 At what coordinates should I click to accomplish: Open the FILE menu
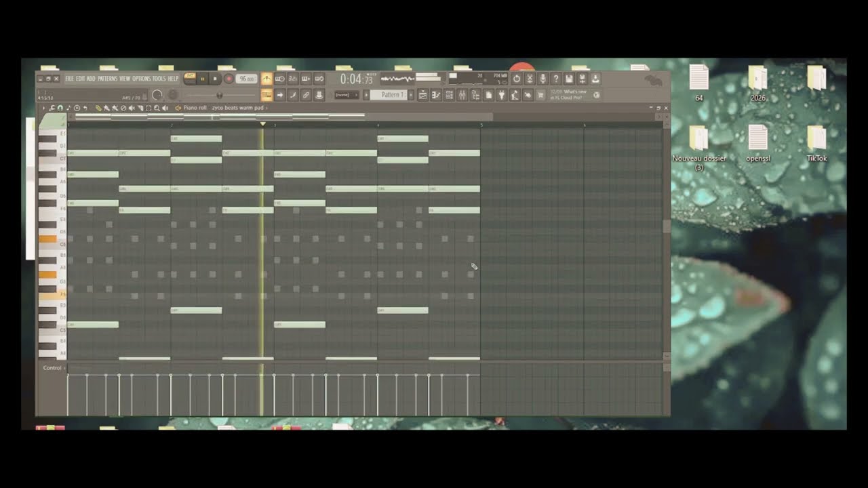(x=69, y=79)
